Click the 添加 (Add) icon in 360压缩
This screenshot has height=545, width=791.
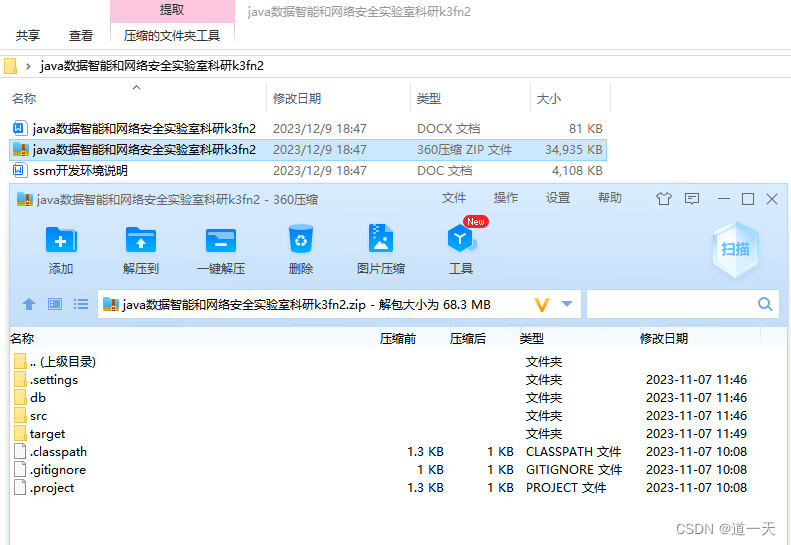[x=61, y=240]
